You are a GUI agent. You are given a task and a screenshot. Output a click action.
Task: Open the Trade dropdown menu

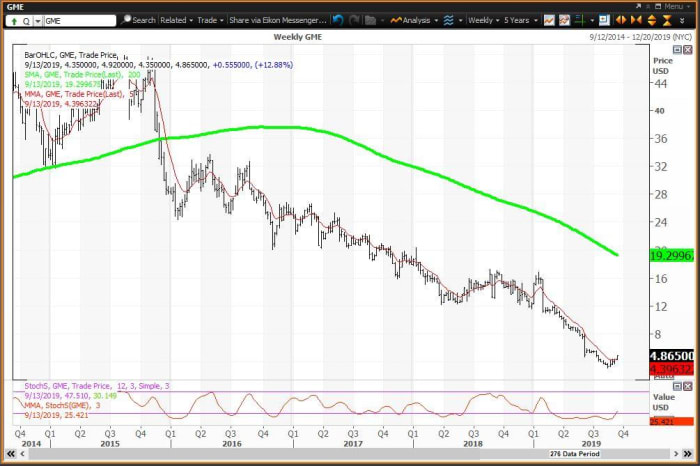click(211, 19)
